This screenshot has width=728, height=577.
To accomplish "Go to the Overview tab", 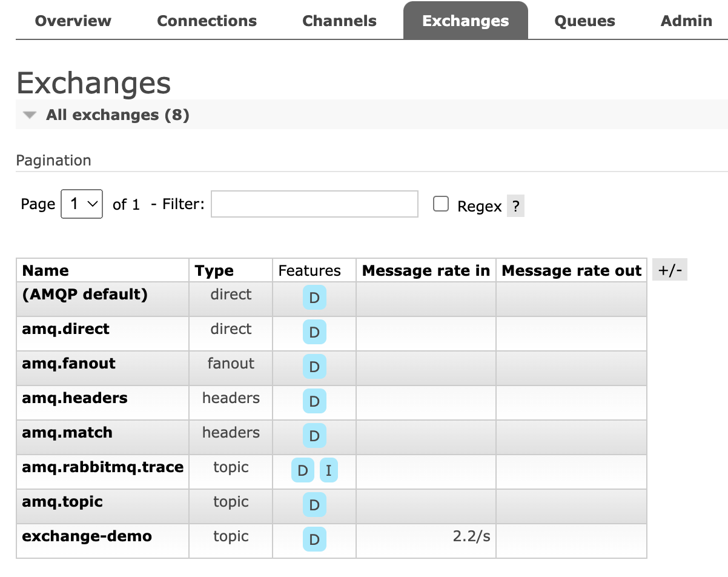I will click(73, 20).
